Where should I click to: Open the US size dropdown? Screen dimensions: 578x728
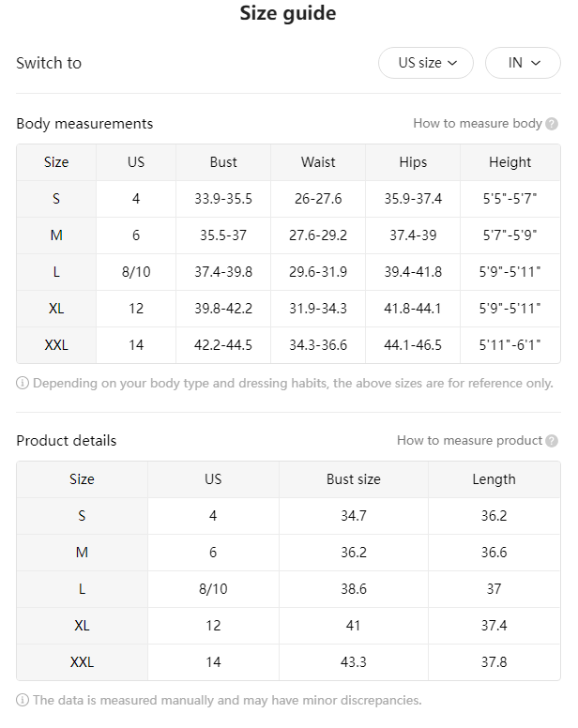(426, 63)
